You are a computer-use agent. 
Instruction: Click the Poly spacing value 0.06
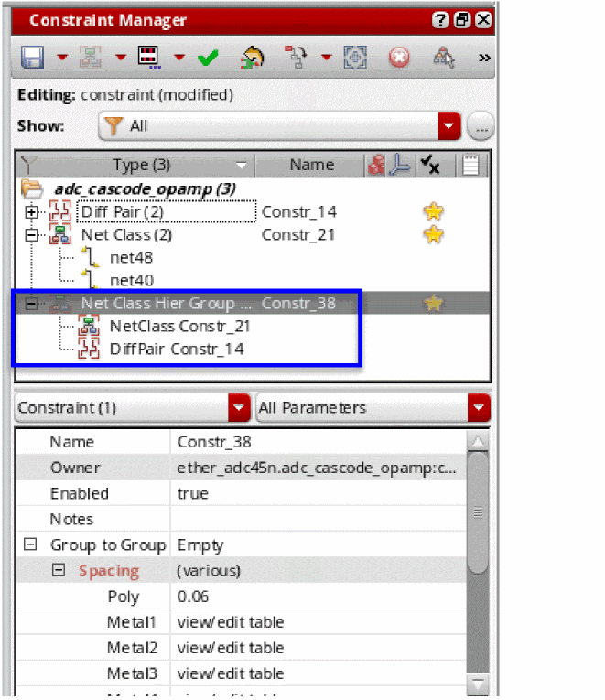(318, 597)
